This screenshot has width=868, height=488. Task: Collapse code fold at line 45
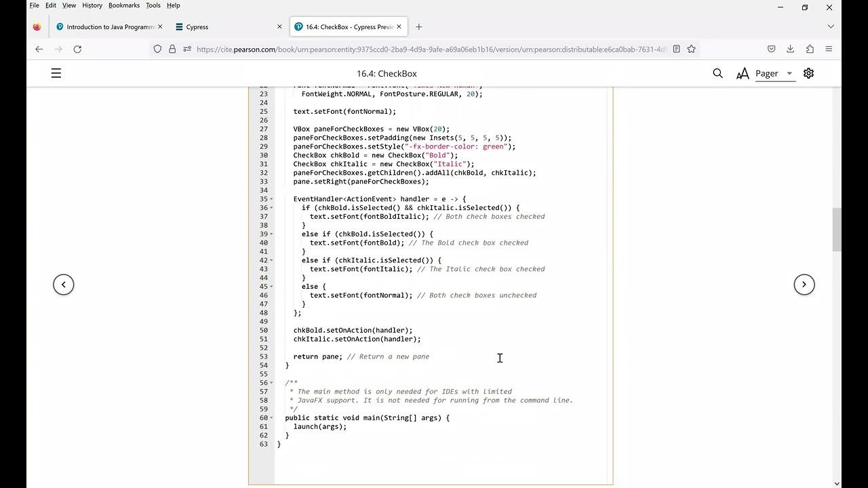pos(271,287)
